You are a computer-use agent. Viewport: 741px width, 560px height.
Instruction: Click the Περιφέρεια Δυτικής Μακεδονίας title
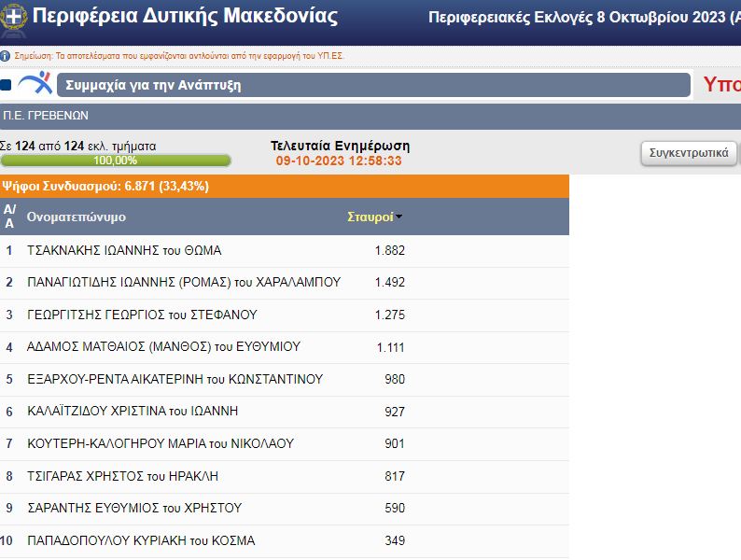[185, 16]
